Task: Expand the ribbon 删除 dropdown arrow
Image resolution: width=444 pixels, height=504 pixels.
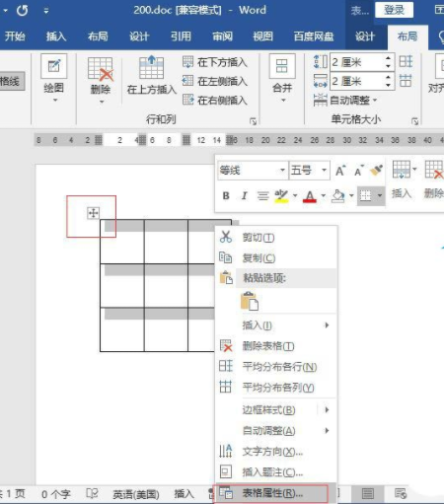Action: [102, 102]
